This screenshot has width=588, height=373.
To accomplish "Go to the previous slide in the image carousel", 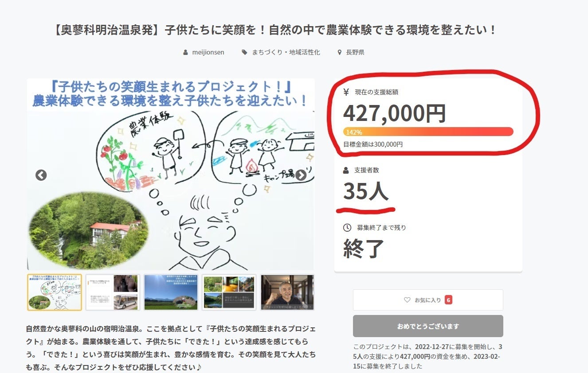I will [x=41, y=175].
